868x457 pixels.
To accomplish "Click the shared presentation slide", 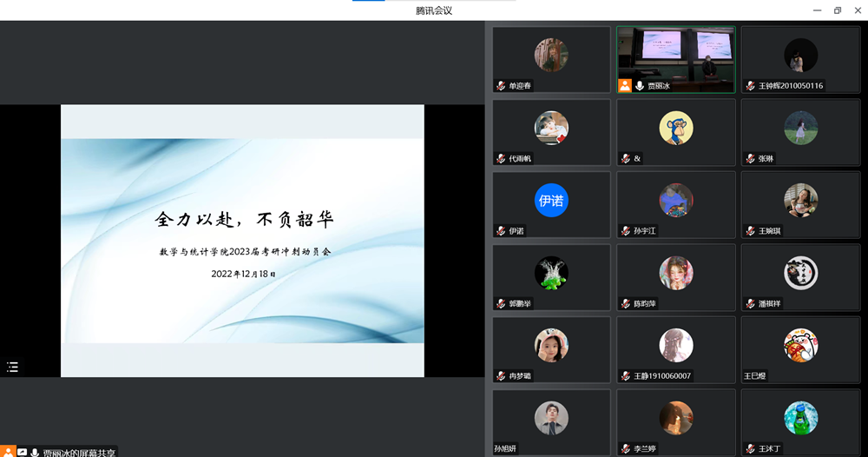I will [242, 241].
